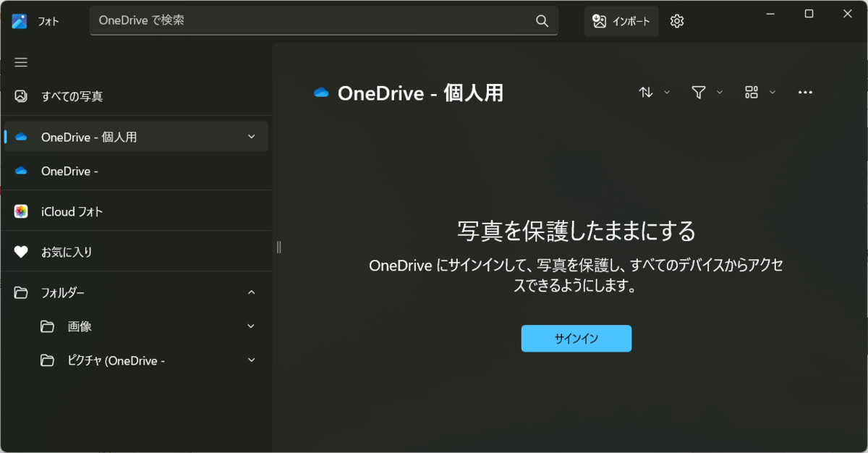Select second OneDrive - sidebar entry
This screenshot has height=453, width=868.
[135, 172]
